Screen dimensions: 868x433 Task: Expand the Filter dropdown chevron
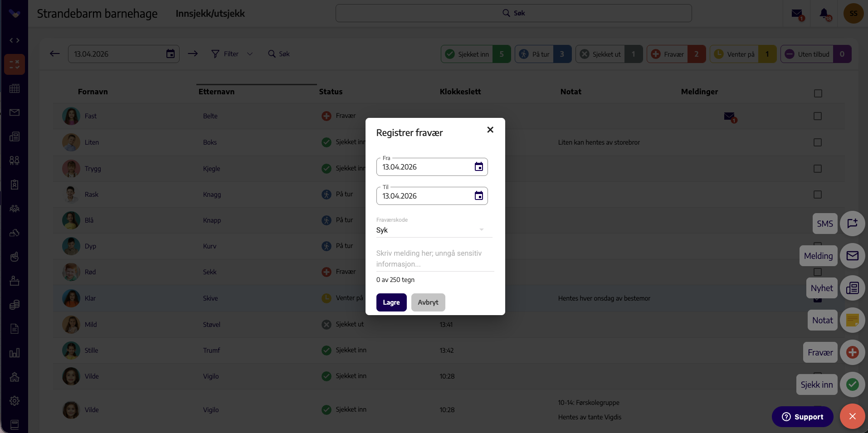(x=250, y=54)
